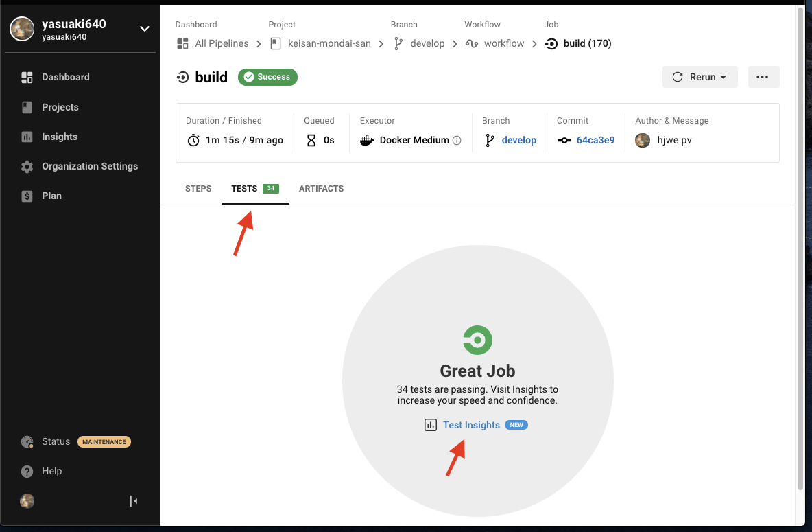This screenshot has height=532, width=812.
Task: Click the build job title icon
Action: coord(182,78)
